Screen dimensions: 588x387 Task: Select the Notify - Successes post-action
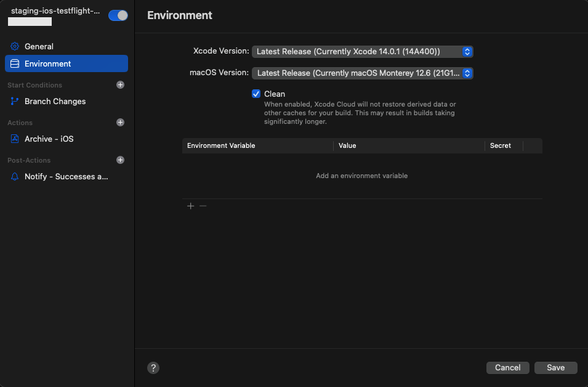pyautogui.click(x=66, y=177)
